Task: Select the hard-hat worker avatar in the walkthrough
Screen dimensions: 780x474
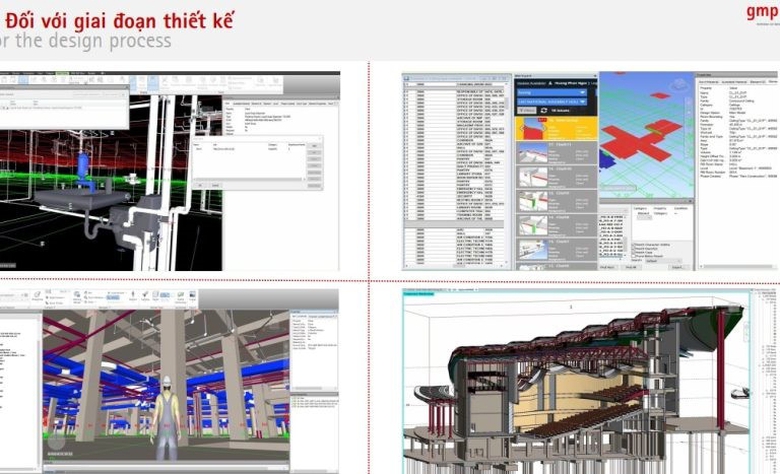Action: 168,415
